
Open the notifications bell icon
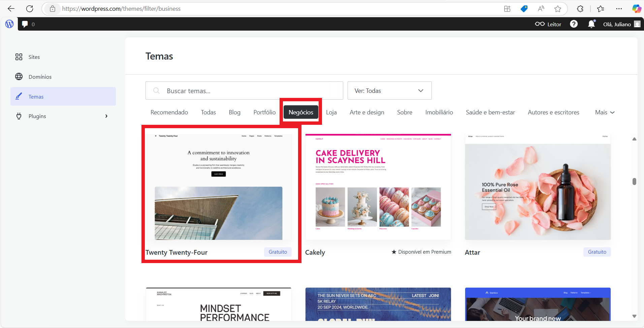point(591,24)
